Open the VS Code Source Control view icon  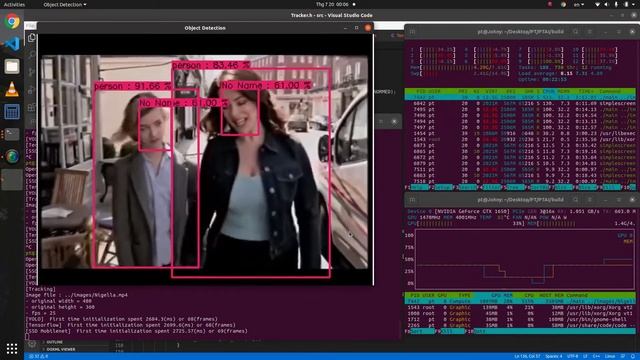tap(31, 72)
